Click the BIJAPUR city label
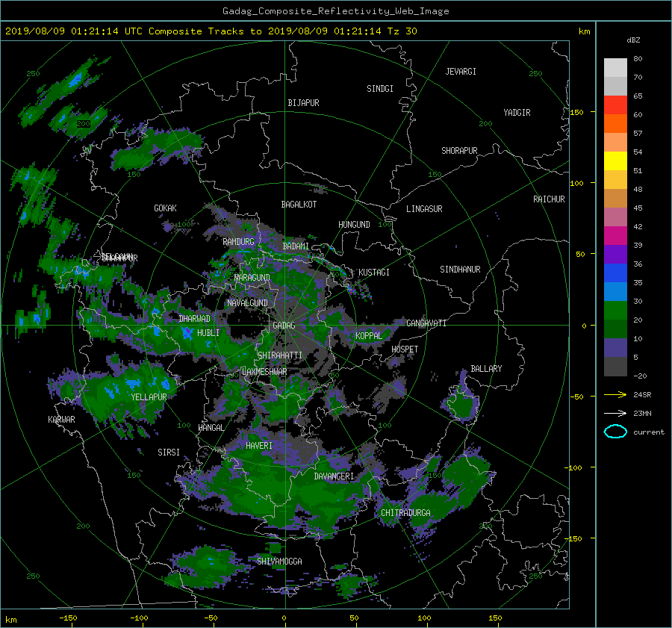Image resolution: width=672 pixels, height=628 pixels. (303, 103)
